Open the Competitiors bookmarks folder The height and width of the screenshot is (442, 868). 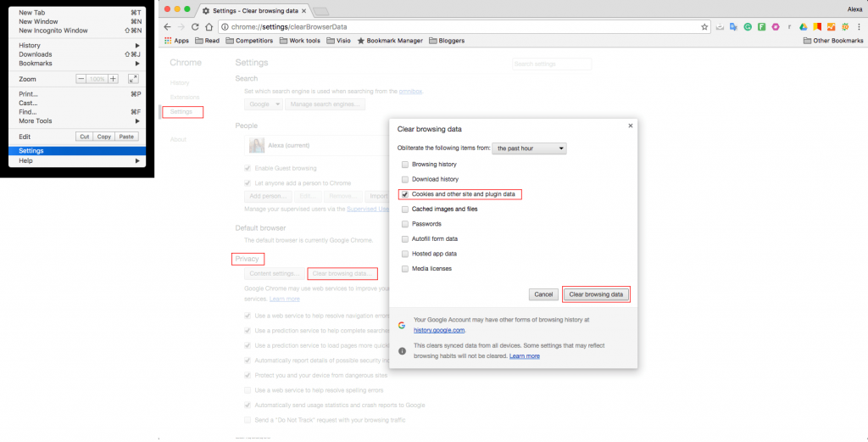[249, 41]
